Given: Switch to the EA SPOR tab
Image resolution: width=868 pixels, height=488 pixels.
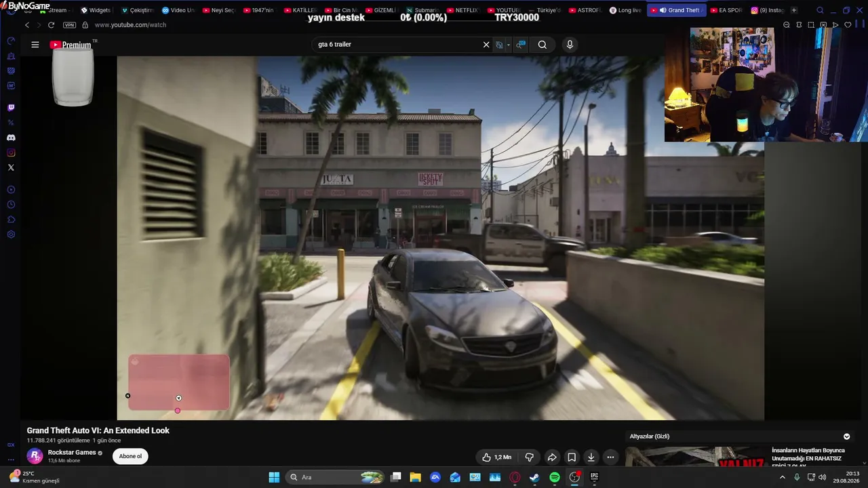Looking at the screenshot, I should tap(726, 10).
